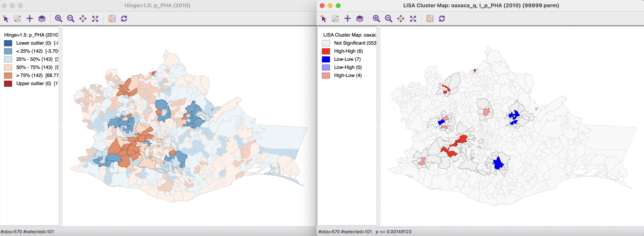The height and width of the screenshot is (236, 644).
Task: Maximize the LISA Cluster Map window
Action: point(338,5)
